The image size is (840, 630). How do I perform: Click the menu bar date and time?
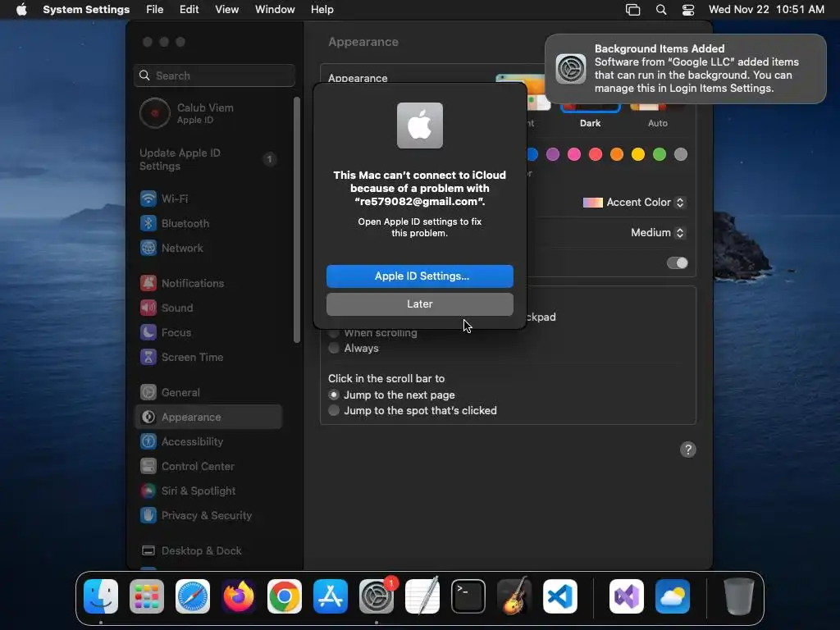(x=766, y=10)
